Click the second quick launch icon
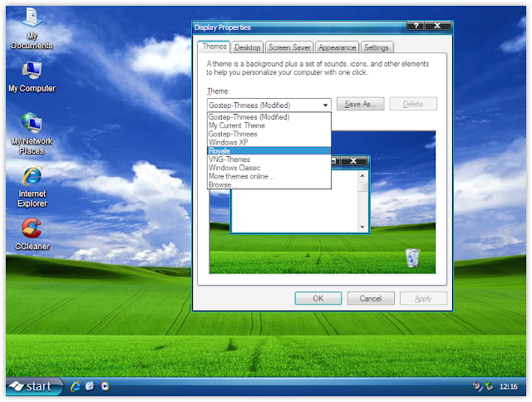Screen dimensions: 532x402 click(90, 386)
